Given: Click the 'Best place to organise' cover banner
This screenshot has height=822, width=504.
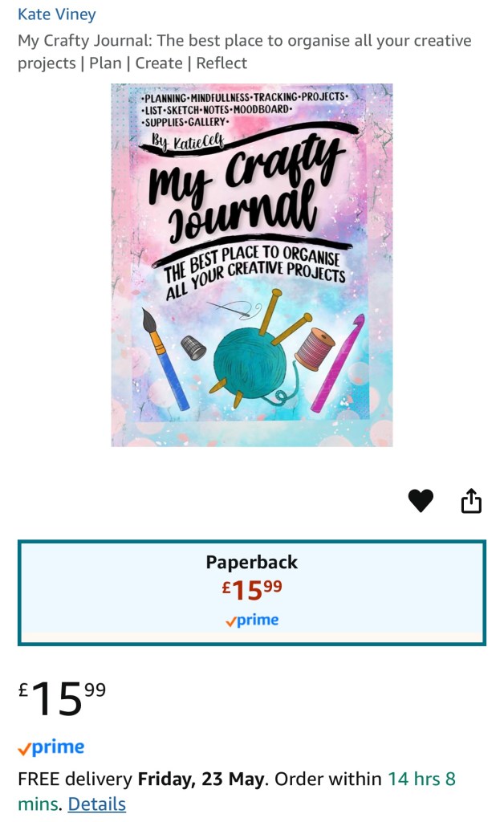Looking at the screenshot, I should pos(254,271).
